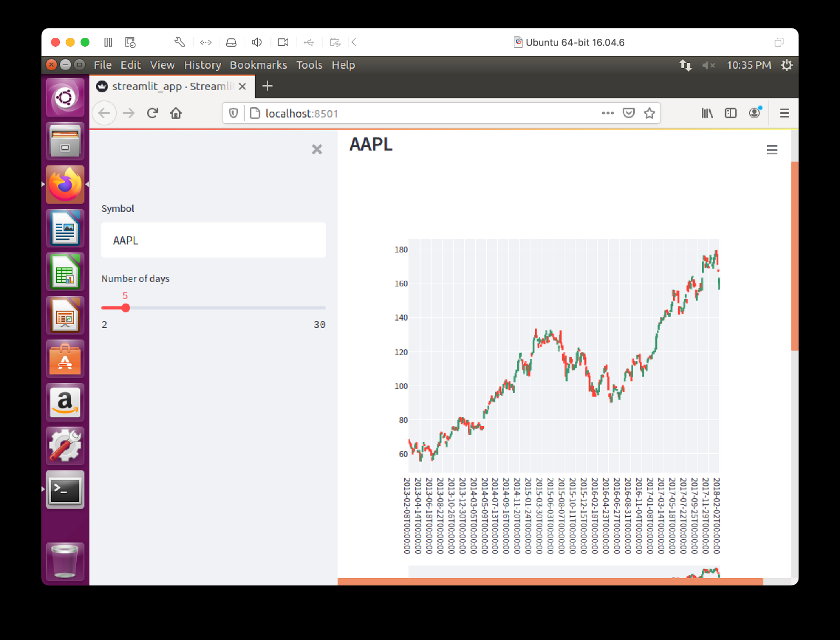Toggle Firefox sidebar view icon
Screen dimensions: 840x640
click(x=730, y=113)
